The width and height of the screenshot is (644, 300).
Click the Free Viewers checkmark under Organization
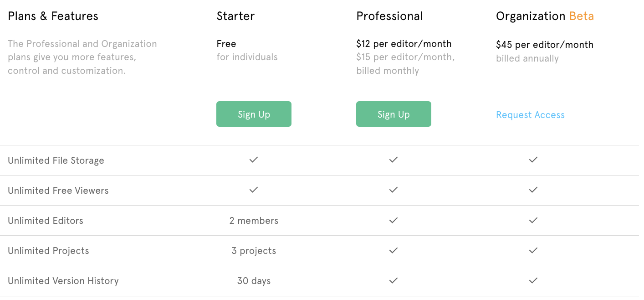click(x=533, y=190)
